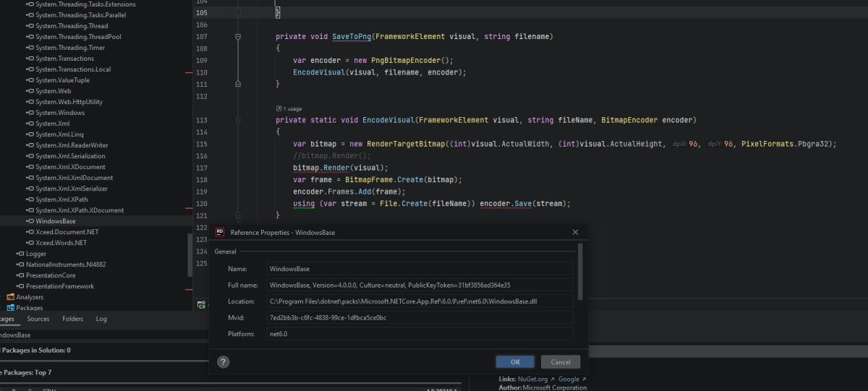This screenshot has height=391, width=868.
Task: Click the commented //bitmap.Render(); line
Action: pos(332,155)
